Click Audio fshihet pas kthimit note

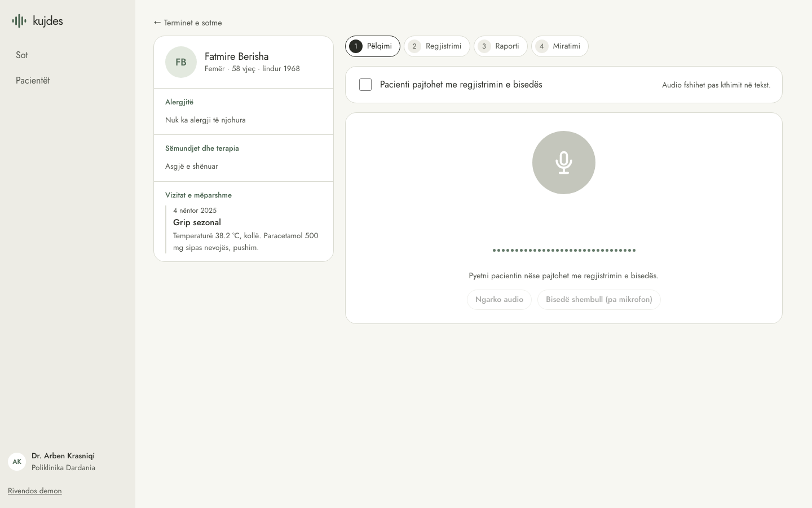(716, 85)
